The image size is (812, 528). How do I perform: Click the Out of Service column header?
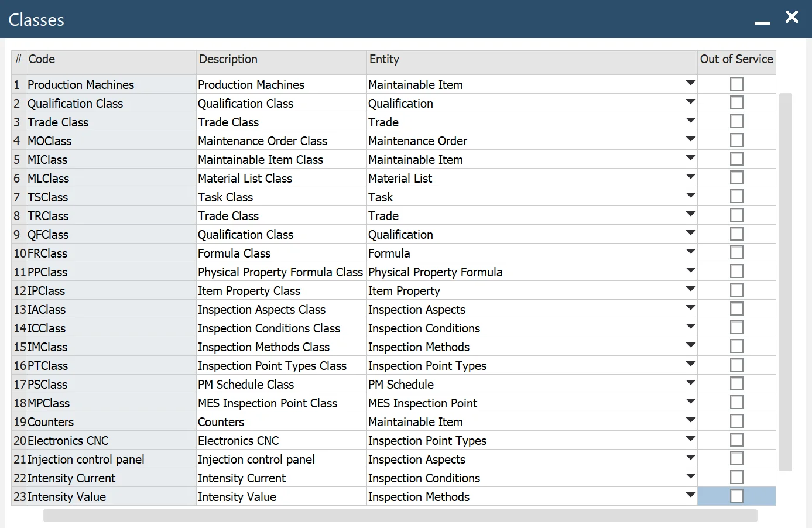click(x=736, y=60)
